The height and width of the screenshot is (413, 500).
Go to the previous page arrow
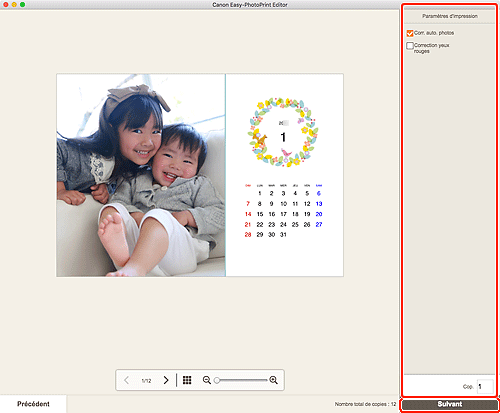click(x=126, y=380)
